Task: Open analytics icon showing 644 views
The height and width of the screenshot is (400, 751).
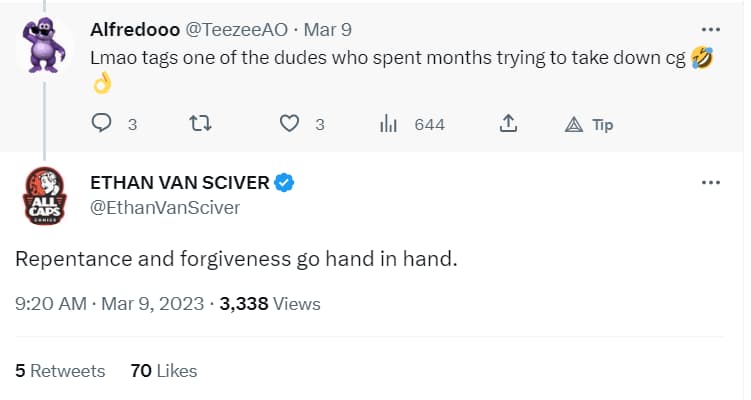Action: coord(388,124)
